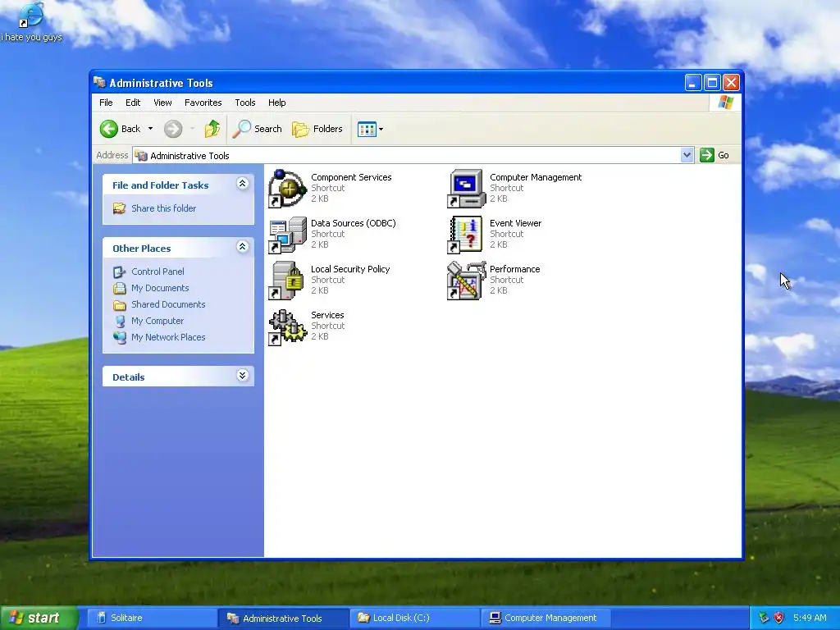Click the Administrative Tools title bar icon
The width and height of the screenshot is (840, 630).
(x=99, y=82)
